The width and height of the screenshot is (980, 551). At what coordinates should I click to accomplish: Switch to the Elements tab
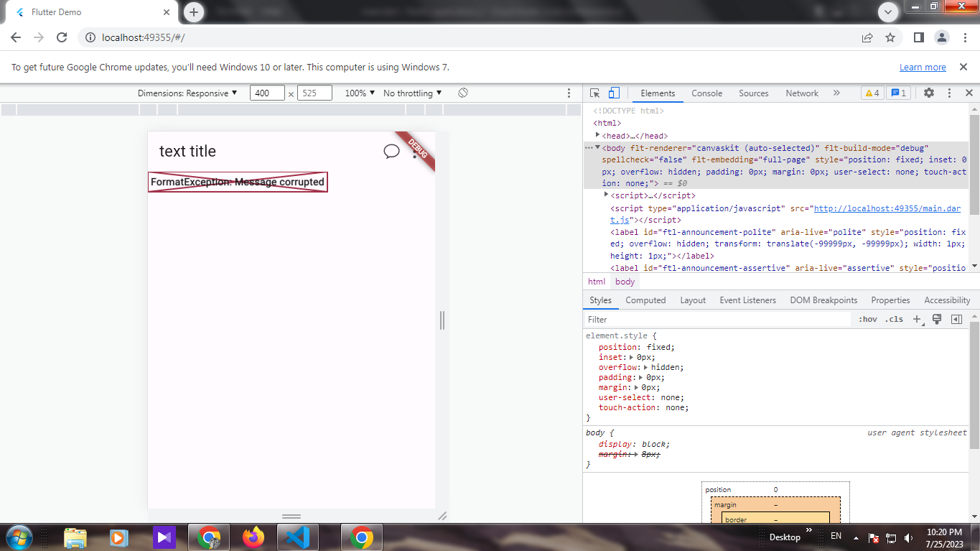[x=658, y=93]
